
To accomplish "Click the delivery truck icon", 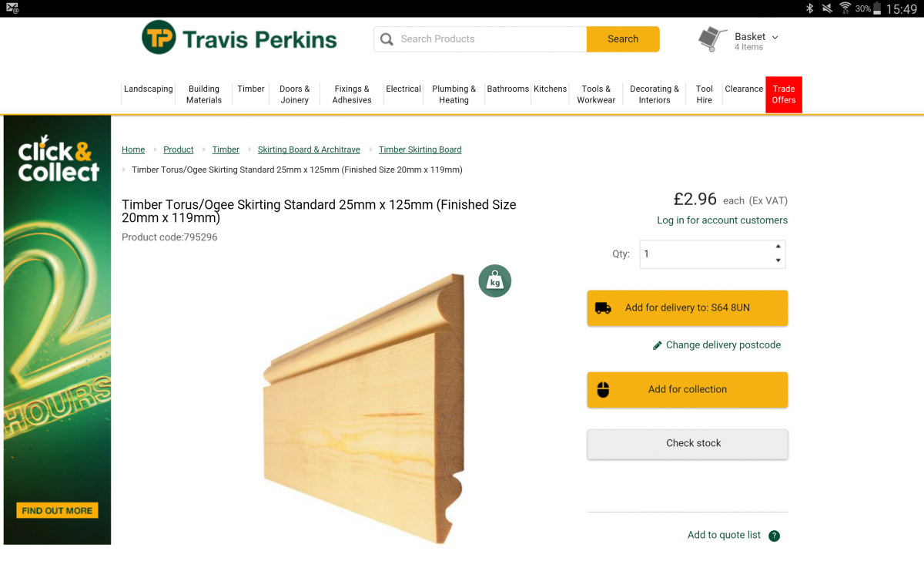I will tap(603, 308).
